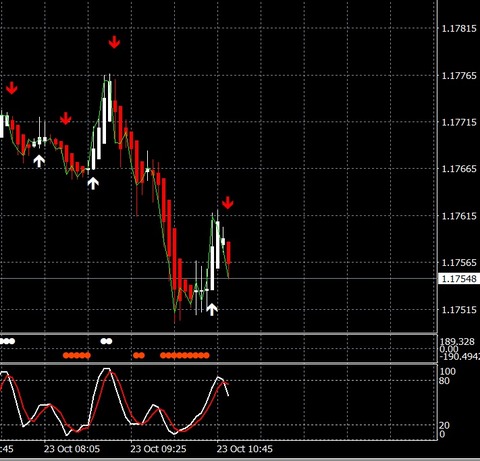Click the pair of orange dots in the indicator panel
480x461 pixels.
139,356
